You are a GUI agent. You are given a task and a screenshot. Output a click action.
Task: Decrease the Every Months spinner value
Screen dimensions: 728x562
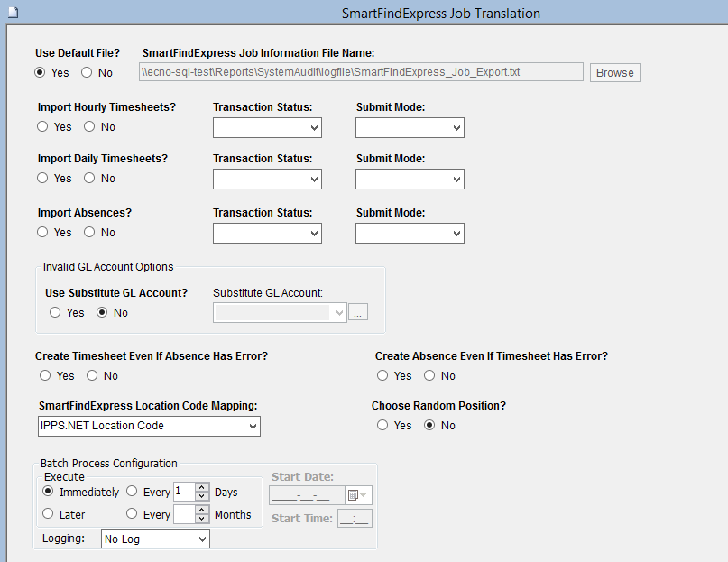tap(202, 519)
